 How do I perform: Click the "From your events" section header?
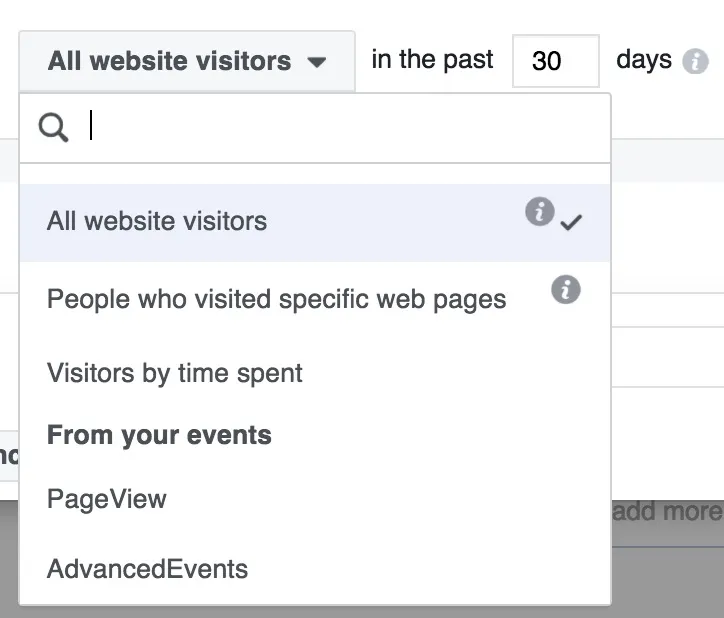159,435
